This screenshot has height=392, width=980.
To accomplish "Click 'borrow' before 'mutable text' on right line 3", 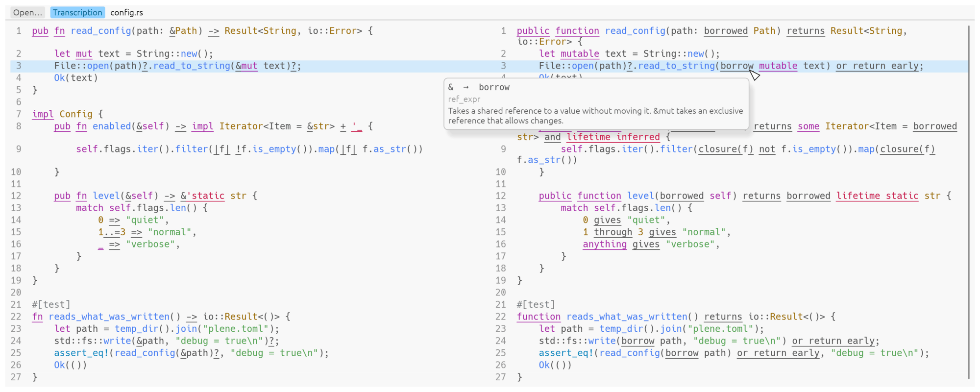I will (x=737, y=66).
